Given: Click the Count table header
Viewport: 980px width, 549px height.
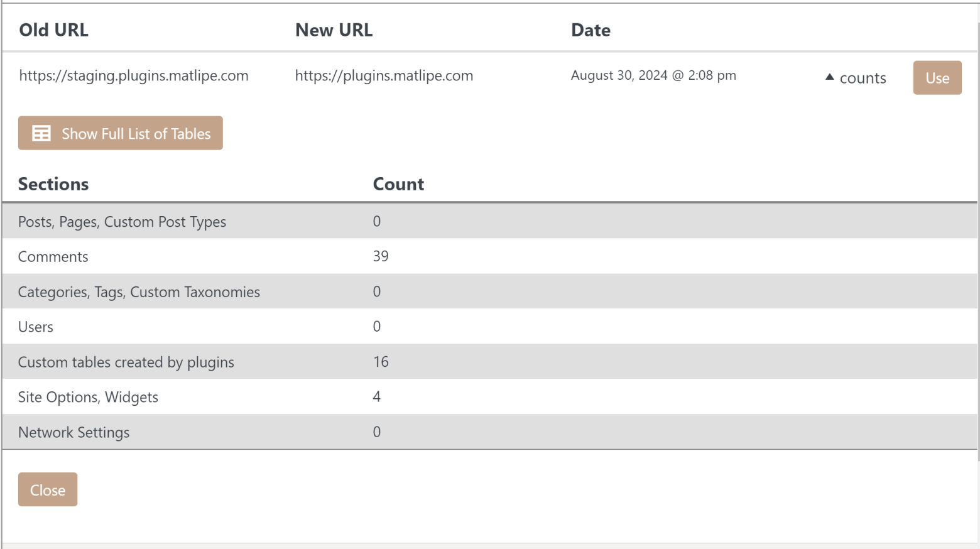Looking at the screenshot, I should coord(398,184).
